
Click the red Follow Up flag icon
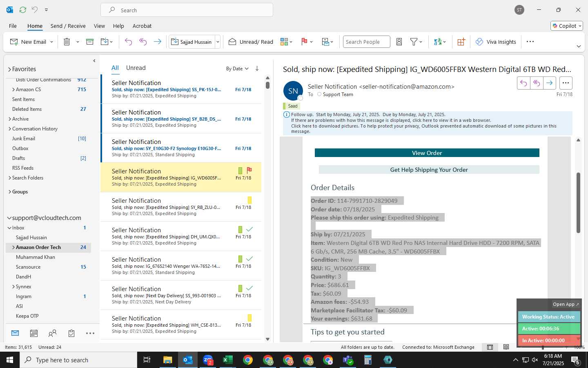click(x=304, y=42)
